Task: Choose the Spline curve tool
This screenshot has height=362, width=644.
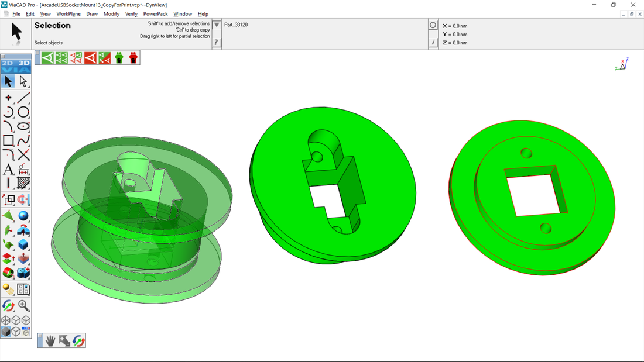Action: click(23, 141)
